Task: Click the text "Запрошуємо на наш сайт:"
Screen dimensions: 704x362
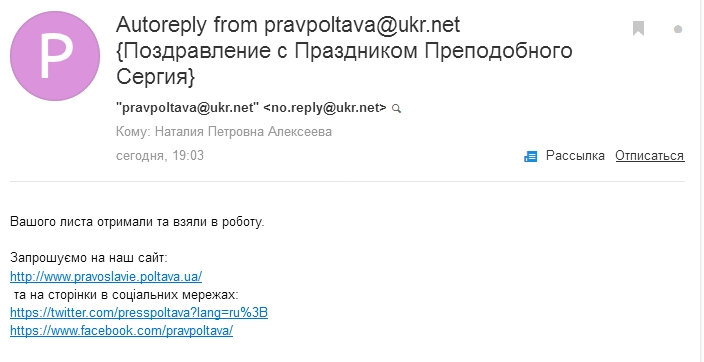Action: click(x=88, y=258)
